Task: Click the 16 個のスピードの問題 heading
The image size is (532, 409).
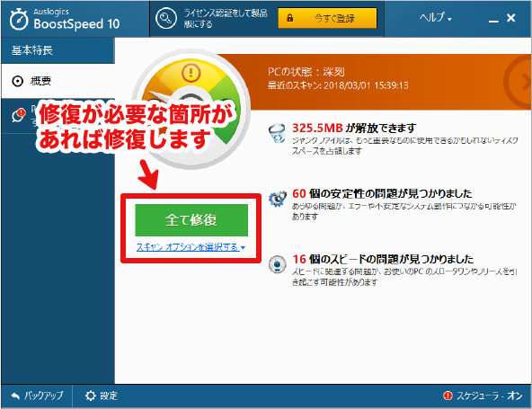Action: (383, 259)
